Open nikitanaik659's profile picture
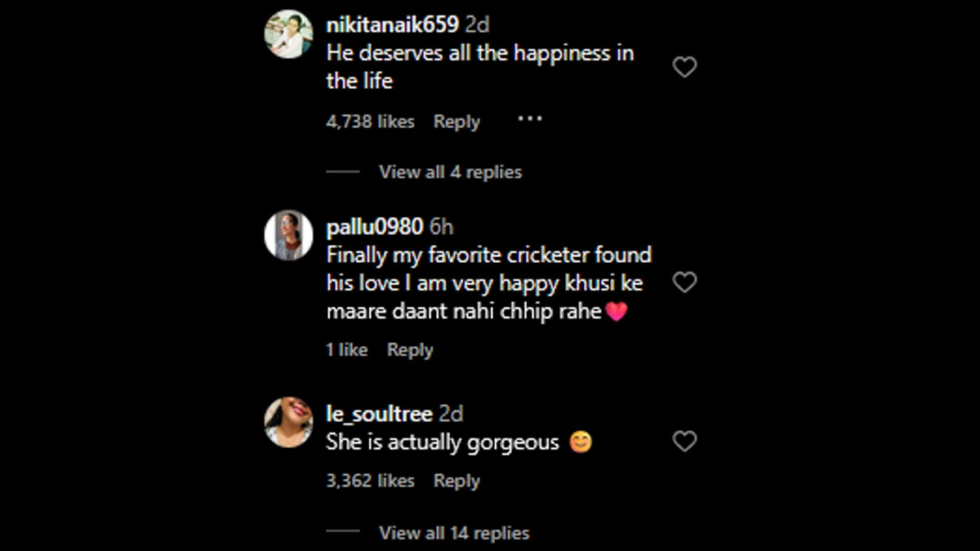The width and height of the screenshot is (980, 551). click(x=289, y=34)
